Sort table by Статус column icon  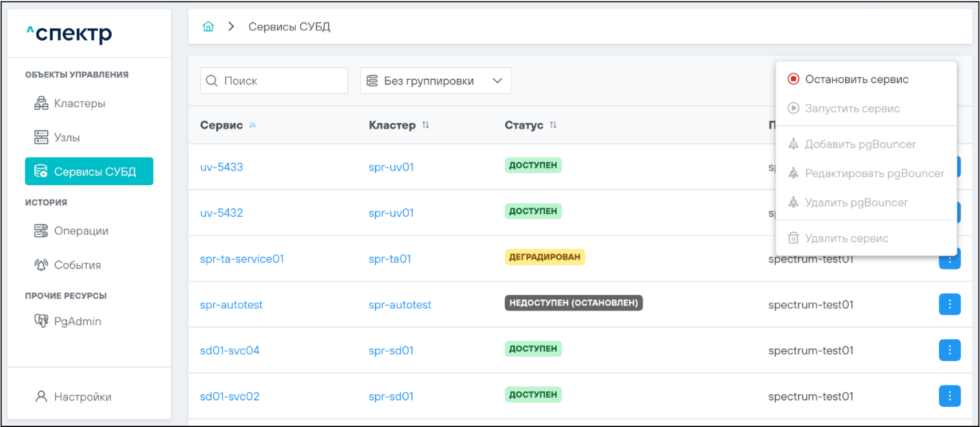(x=553, y=126)
